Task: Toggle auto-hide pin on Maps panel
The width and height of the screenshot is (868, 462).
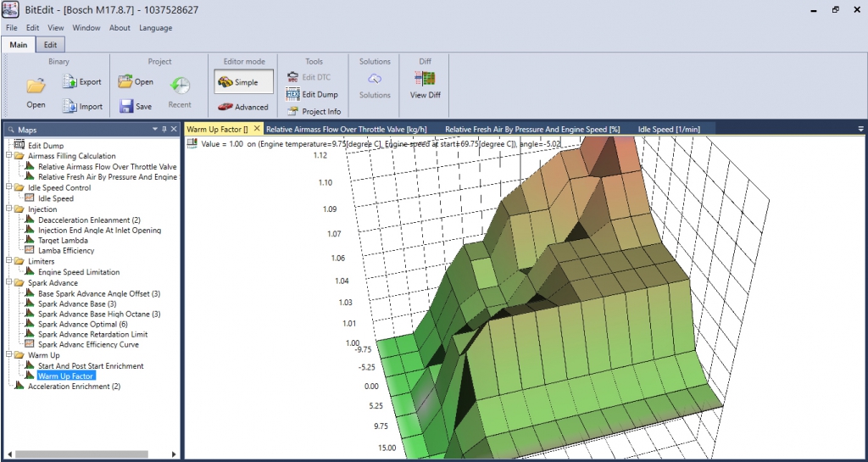Action: [164, 130]
